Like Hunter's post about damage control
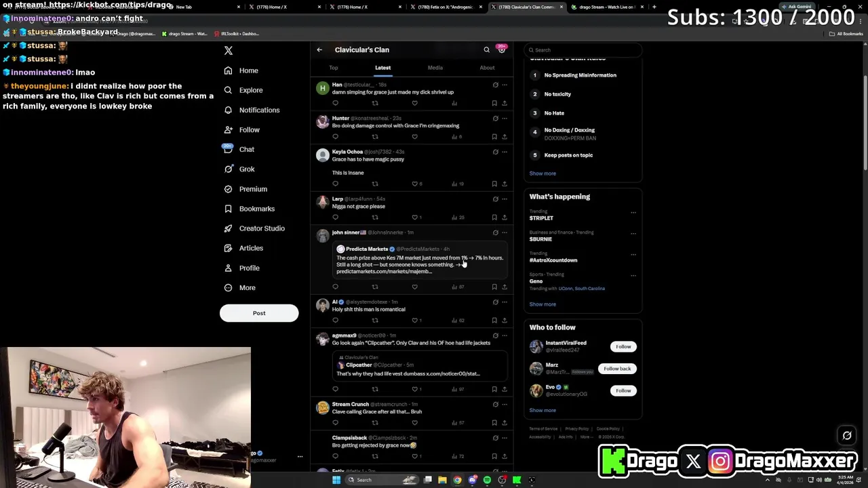The image size is (868, 488). click(x=414, y=137)
